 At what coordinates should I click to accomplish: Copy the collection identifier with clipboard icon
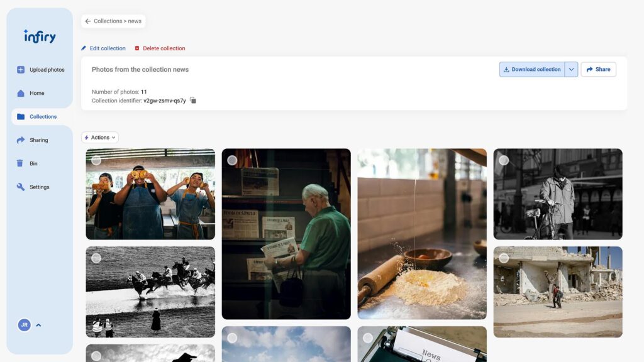click(x=193, y=101)
